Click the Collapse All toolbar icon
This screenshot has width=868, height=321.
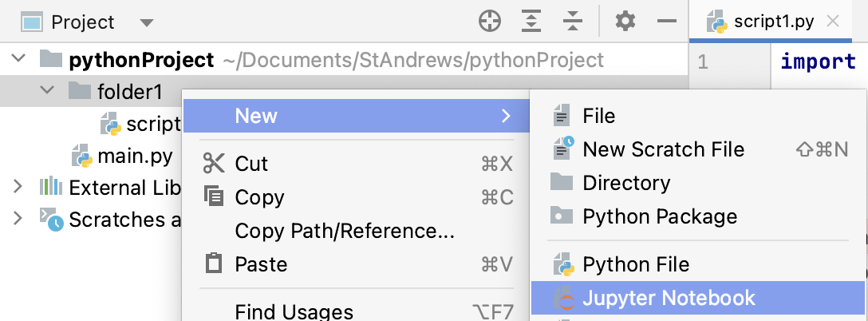pyautogui.click(x=573, y=22)
